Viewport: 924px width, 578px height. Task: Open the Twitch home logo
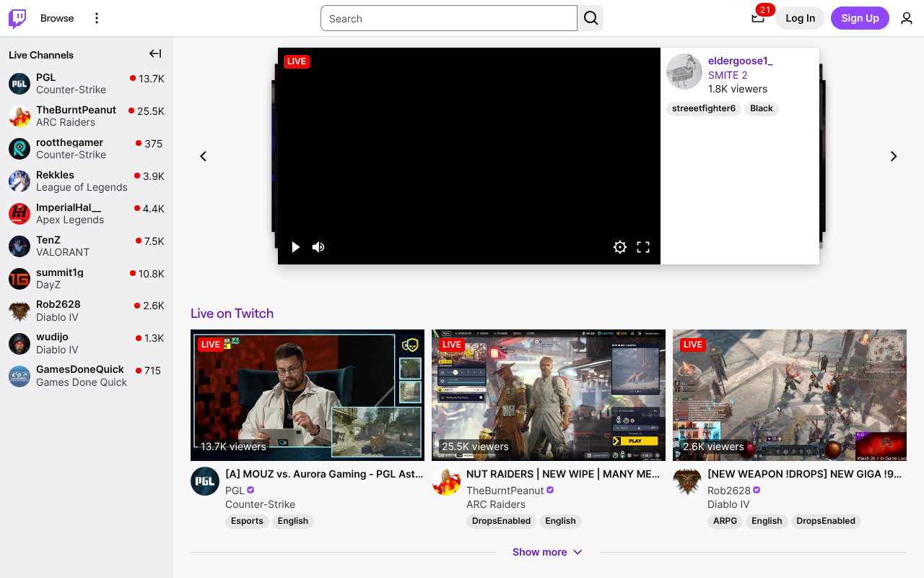coord(17,18)
